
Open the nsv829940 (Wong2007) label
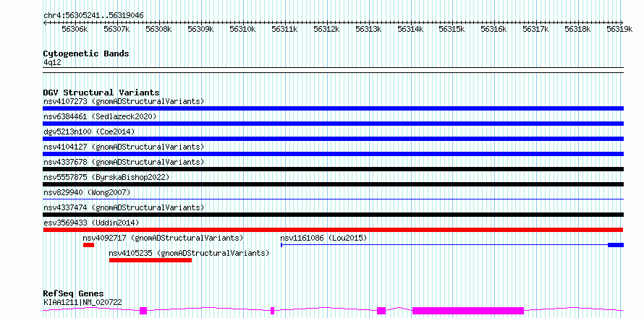coord(87,192)
